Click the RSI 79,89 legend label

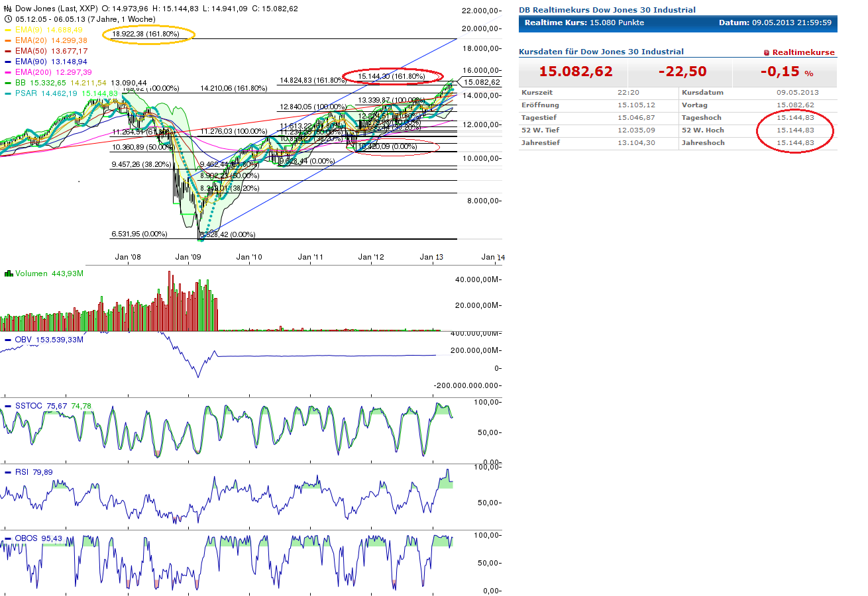point(34,472)
